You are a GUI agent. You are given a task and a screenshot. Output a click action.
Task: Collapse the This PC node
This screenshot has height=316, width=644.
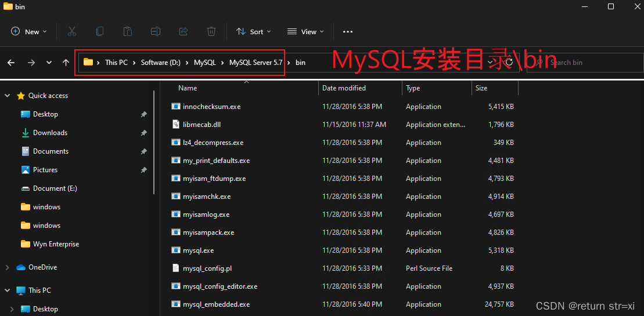coord(8,290)
